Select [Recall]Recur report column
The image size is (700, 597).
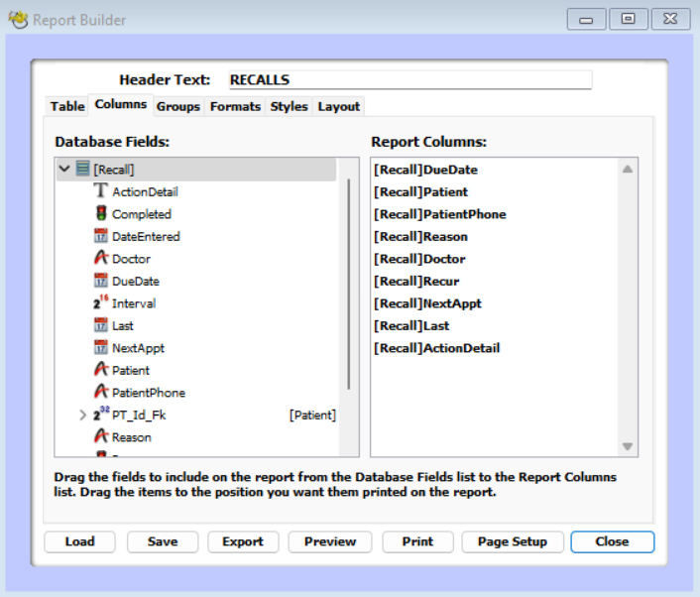[416, 282]
